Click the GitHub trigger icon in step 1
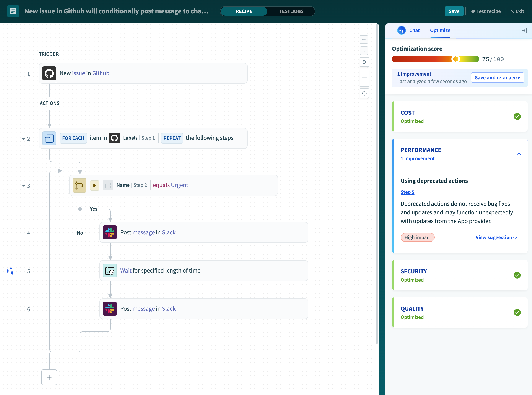Screen dimensions: 532x395 point(49,73)
